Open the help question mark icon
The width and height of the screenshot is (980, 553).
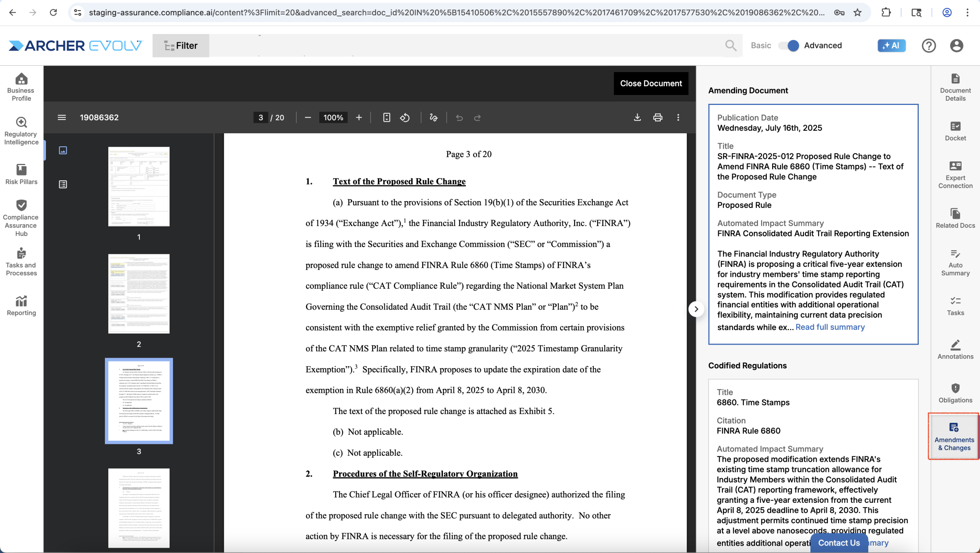(929, 46)
